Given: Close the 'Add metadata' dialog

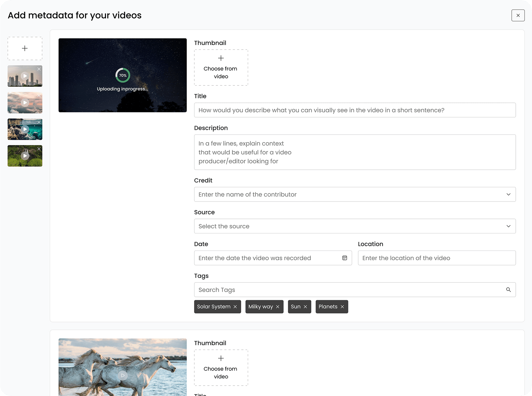Looking at the screenshot, I should [x=518, y=15].
